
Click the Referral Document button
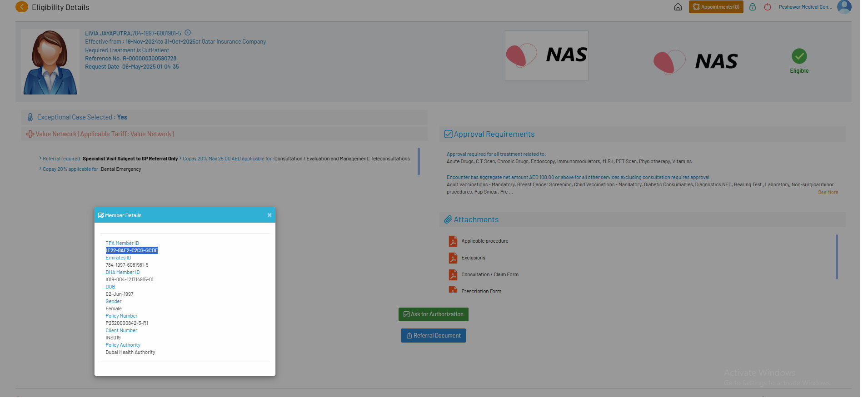click(x=434, y=336)
